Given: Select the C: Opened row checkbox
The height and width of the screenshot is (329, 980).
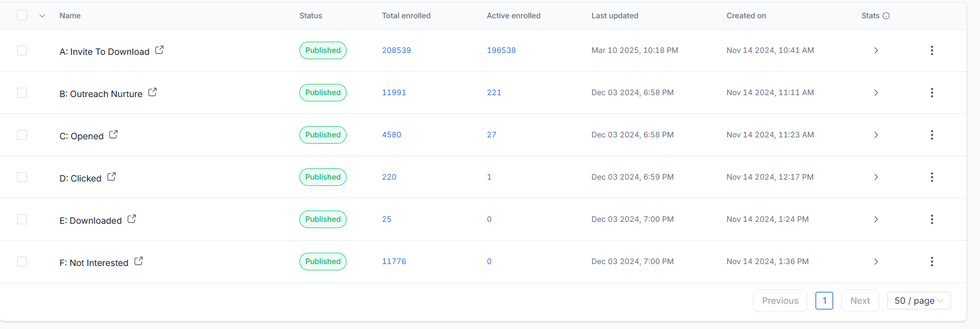Looking at the screenshot, I should point(22,135).
